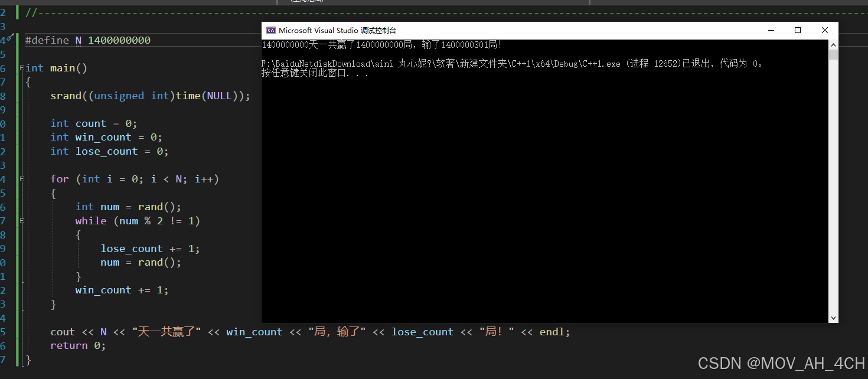The image size is (868, 379).
Task: Click the 'for (int i = 0; i < N; i++)' line
Action: point(135,179)
